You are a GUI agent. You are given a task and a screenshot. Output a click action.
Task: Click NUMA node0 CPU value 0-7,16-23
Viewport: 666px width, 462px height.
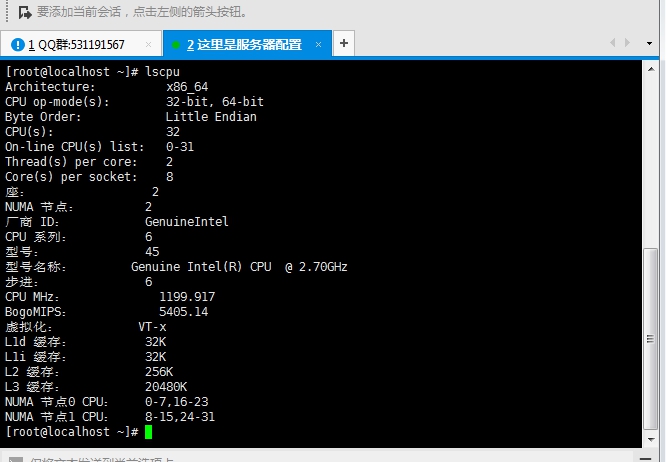coord(176,402)
